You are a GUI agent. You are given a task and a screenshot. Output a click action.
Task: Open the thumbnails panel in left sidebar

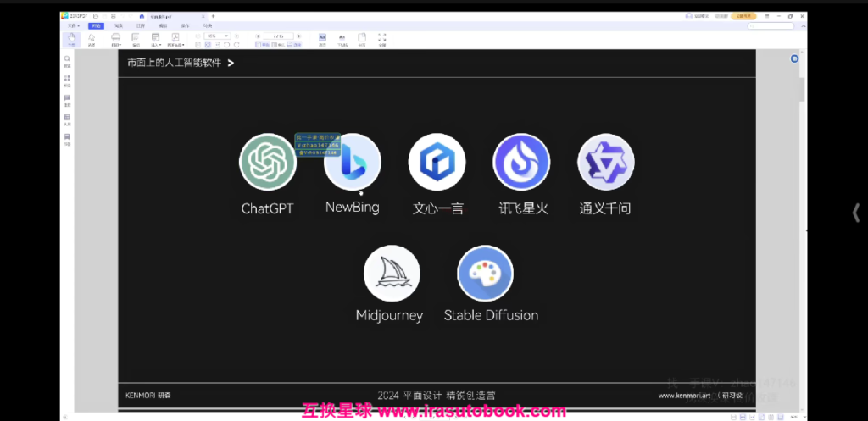click(67, 78)
